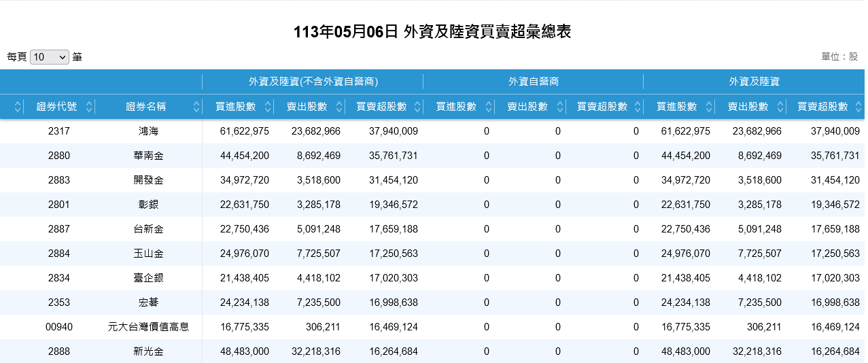Click 新光金's zero under 外資自營商 買賣超股數
Image resolution: width=868 pixels, height=363 pixels.
636,351
